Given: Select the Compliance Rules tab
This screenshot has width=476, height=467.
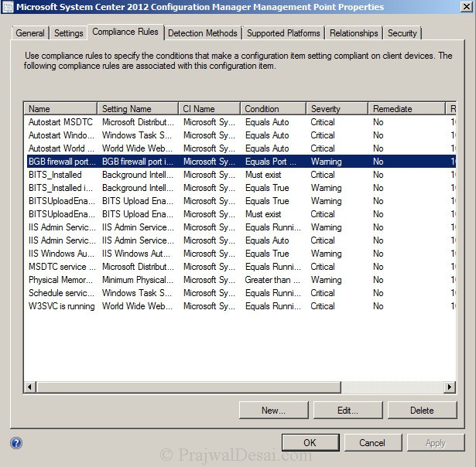Looking at the screenshot, I should click(x=125, y=32).
